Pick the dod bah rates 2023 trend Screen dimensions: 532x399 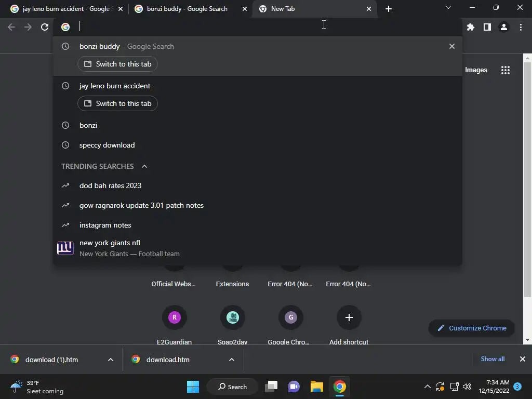[x=258, y=185]
